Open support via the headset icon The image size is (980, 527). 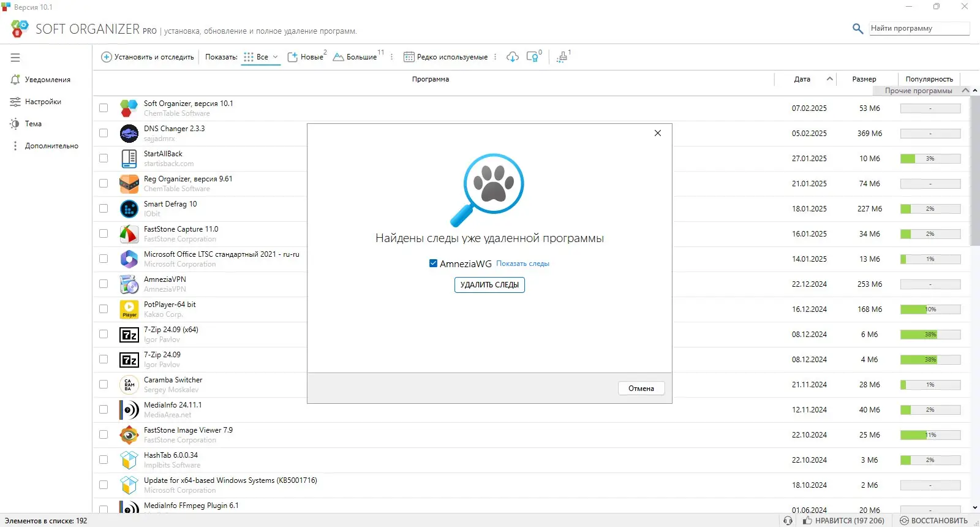pyautogui.click(x=788, y=521)
